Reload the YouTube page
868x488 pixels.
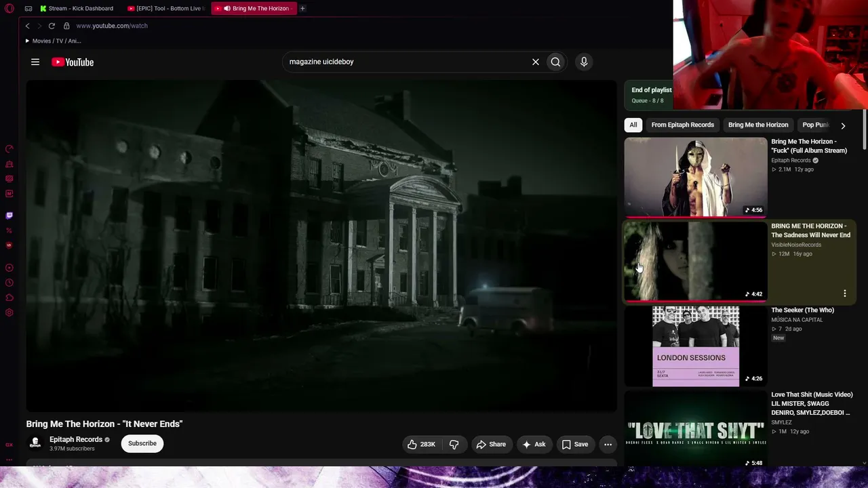52,26
